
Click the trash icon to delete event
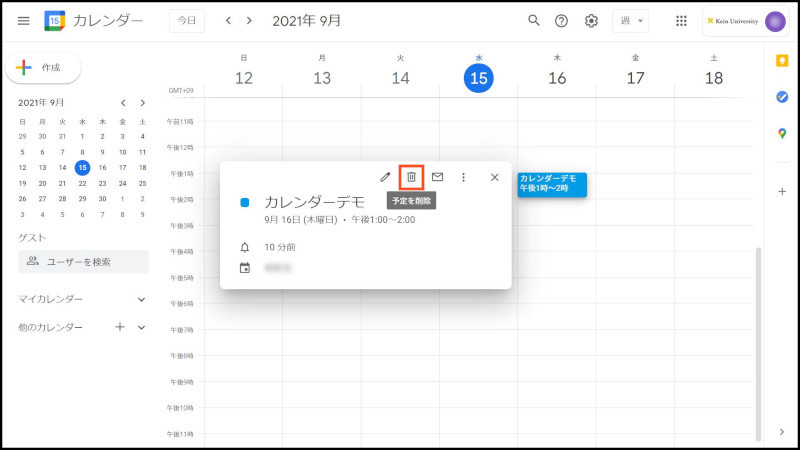point(411,177)
